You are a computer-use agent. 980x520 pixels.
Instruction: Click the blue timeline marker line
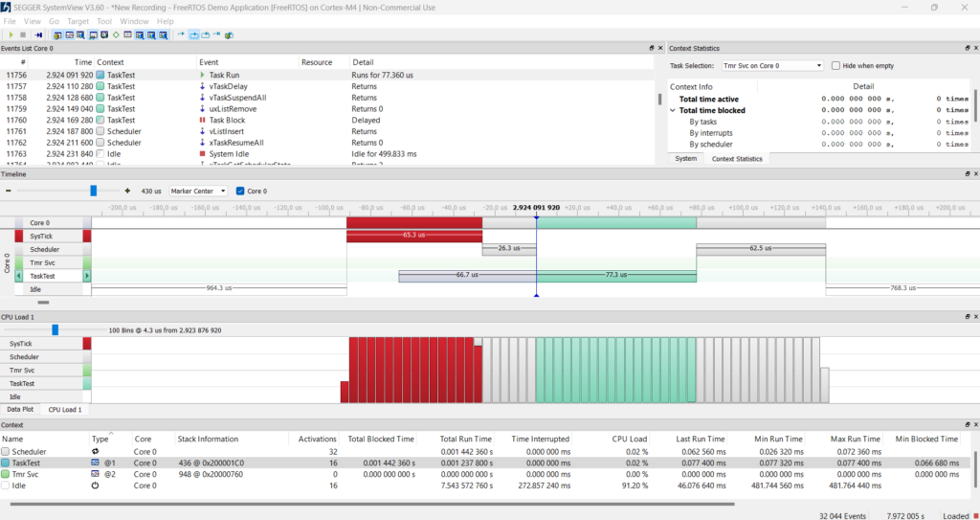click(536, 257)
